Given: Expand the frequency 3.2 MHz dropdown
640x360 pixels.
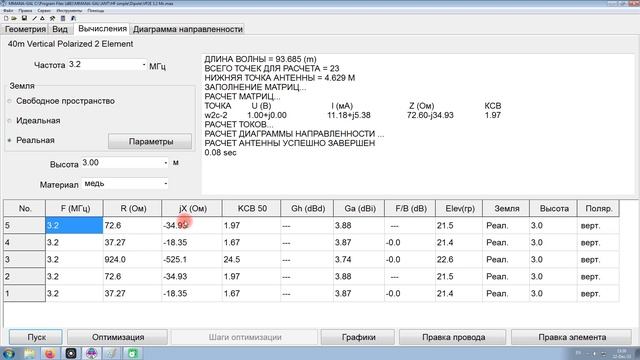Looking at the screenshot, I should 144,64.
